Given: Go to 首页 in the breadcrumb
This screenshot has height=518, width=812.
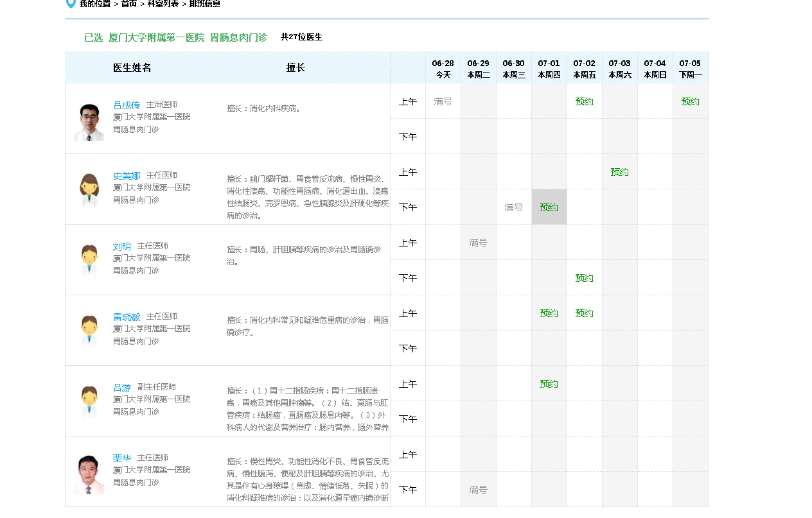Looking at the screenshot, I should [x=129, y=4].
